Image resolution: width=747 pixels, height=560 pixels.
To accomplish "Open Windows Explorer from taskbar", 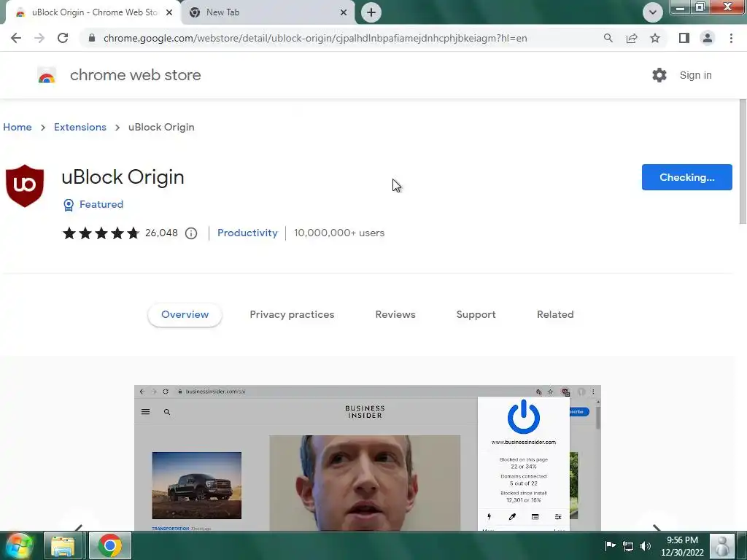I will (63, 545).
